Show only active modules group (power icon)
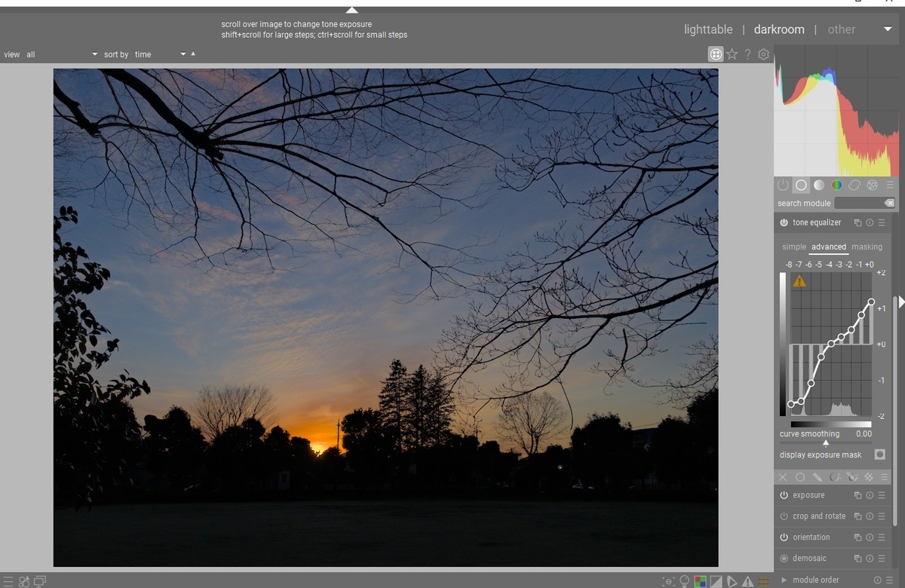The image size is (905, 588). point(783,185)
